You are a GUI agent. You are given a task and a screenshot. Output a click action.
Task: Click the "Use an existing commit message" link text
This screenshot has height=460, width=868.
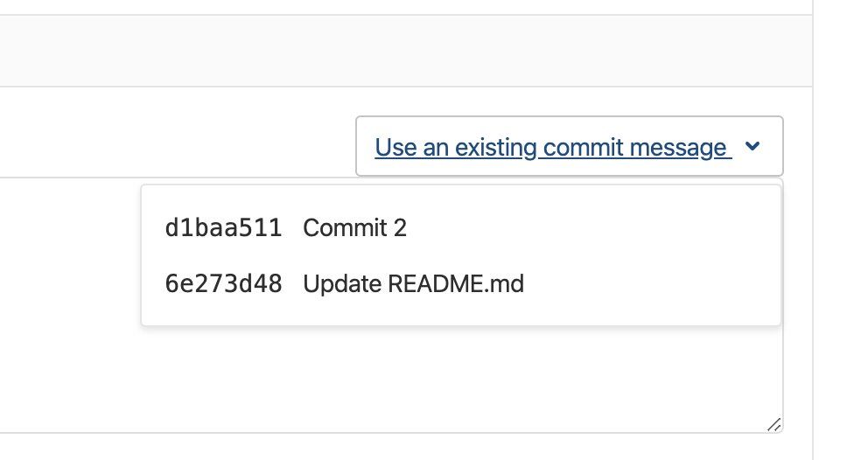(x=550, y=147)
